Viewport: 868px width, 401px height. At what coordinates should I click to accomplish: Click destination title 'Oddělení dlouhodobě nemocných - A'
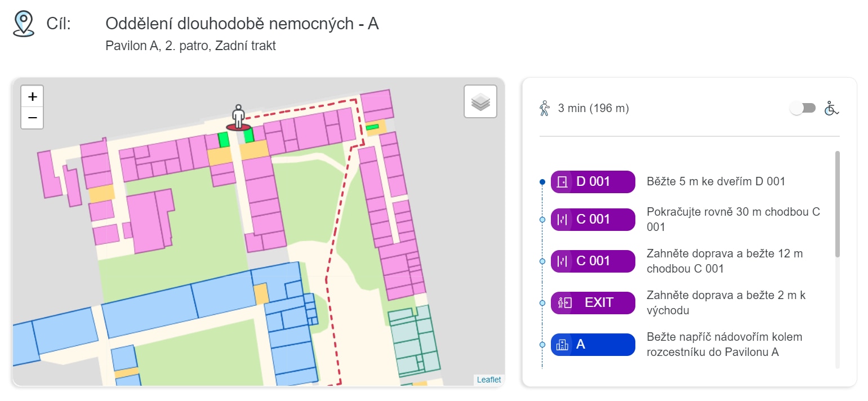point(242,24)
